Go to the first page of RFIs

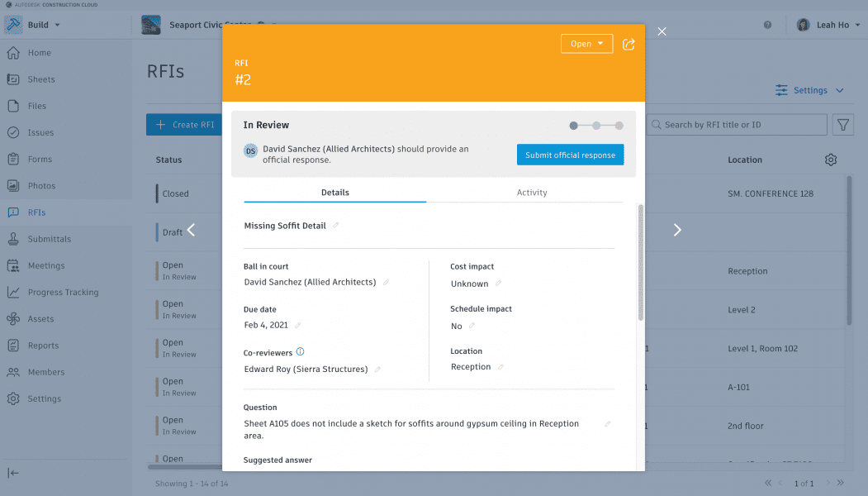pos(768,483)
